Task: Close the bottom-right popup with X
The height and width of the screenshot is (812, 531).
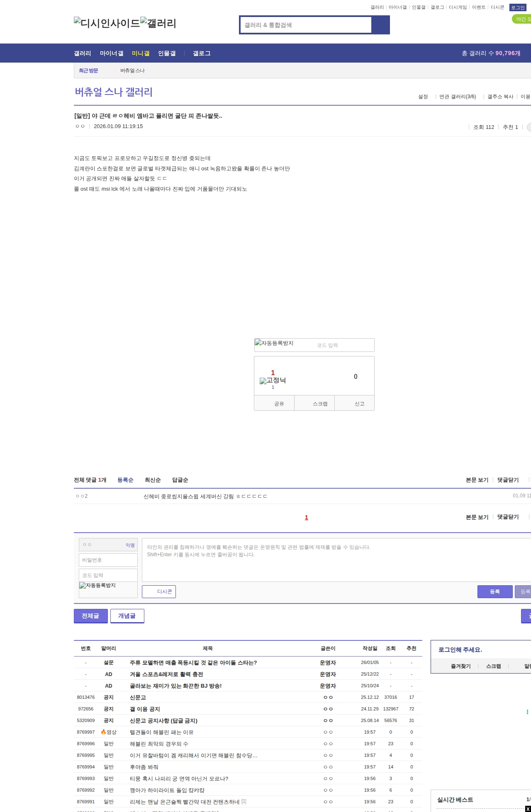Action: coord(527,809)
